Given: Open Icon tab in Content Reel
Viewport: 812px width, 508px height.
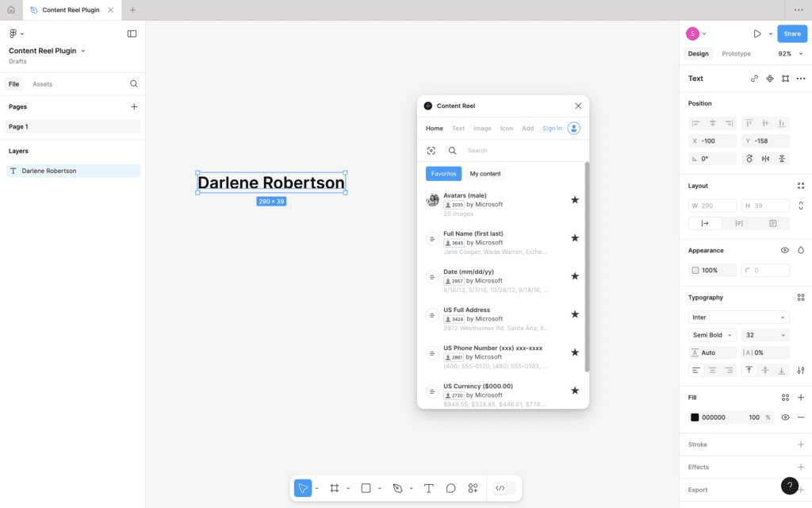Looking at the screenshot, I should coord(507,129).
